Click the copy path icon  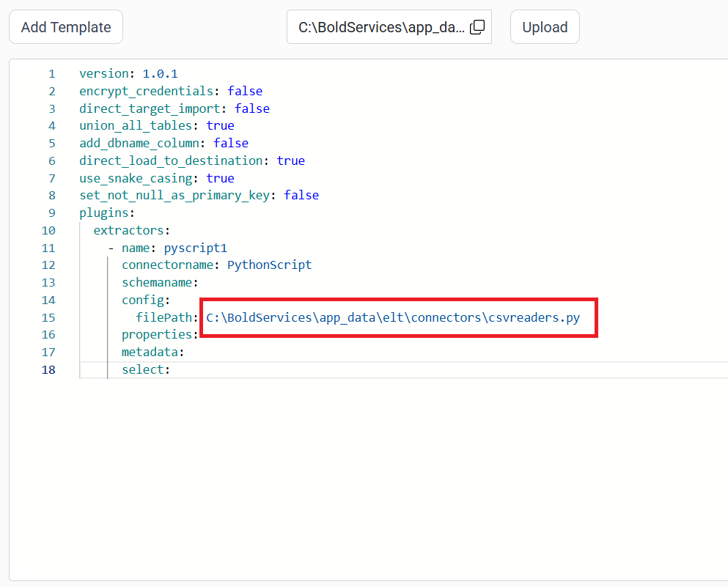point(477,26)
